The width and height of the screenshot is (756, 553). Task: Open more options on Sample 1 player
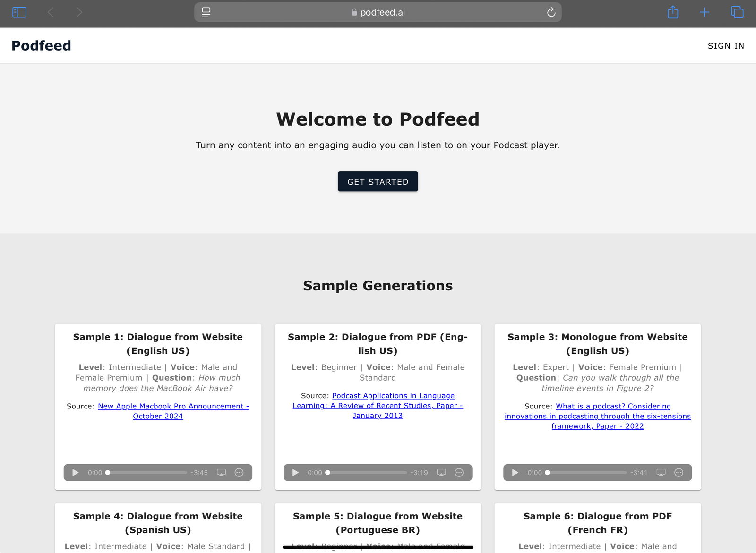click(239, 473)
